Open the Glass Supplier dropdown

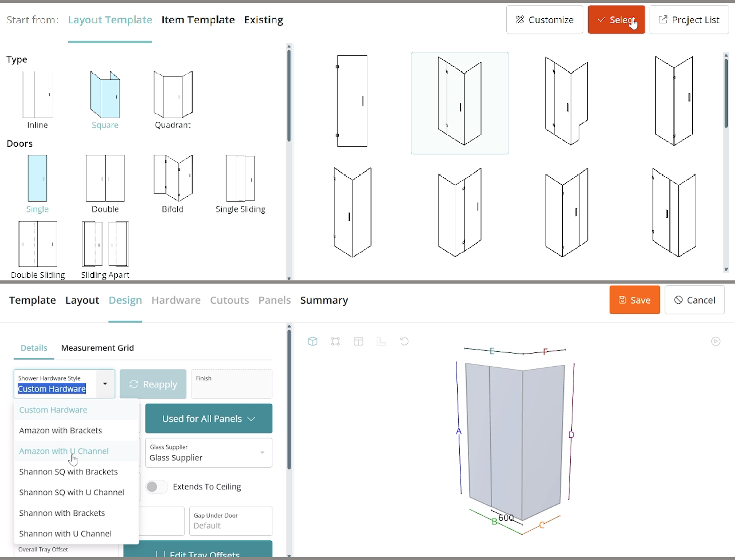coord(209,453)
